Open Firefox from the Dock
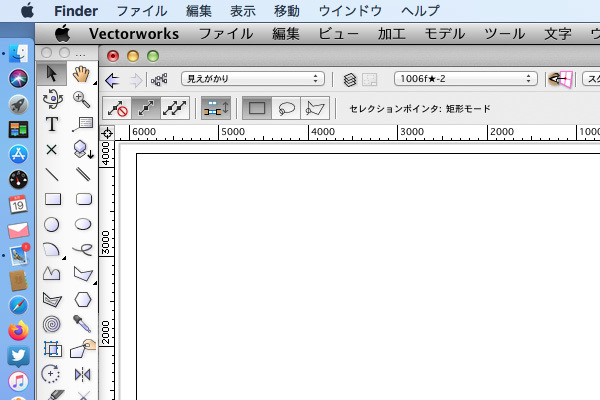Screen dimensions: 600x400 18,331
